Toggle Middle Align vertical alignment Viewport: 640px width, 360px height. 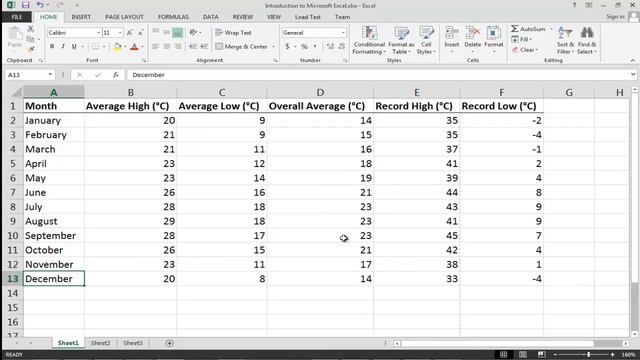[x=167, y=32]
